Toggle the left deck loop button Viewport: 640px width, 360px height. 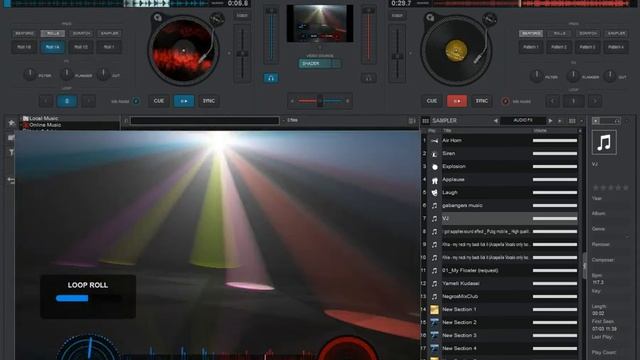(x=67, y=101)
